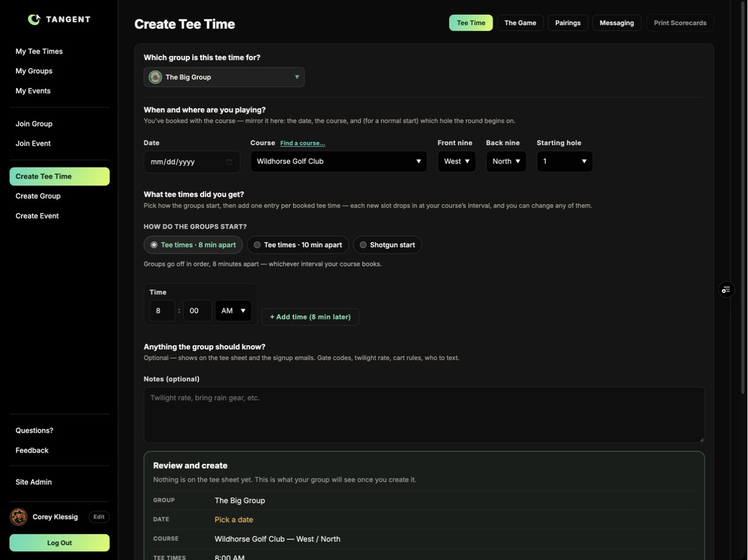This screenshot has width=748, height=560.
Task: Open the Pairings tab
Action: point(568,23)
